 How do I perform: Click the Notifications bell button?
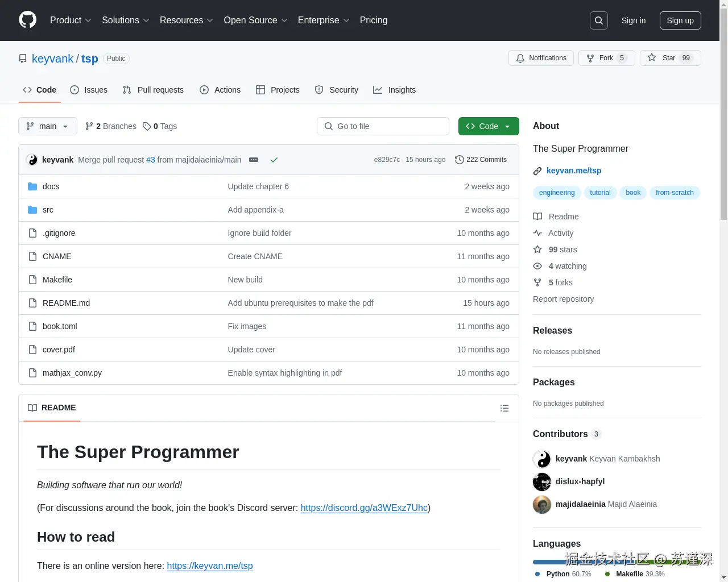pos(541,58)
